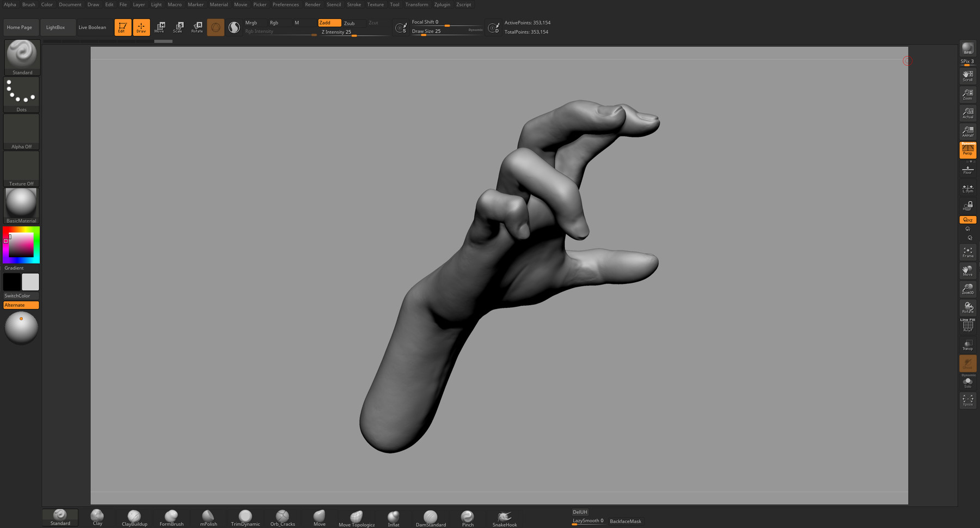Screen dimensions: 980x528
Task: Open the Preferences menu
Action: click(285, 4)
